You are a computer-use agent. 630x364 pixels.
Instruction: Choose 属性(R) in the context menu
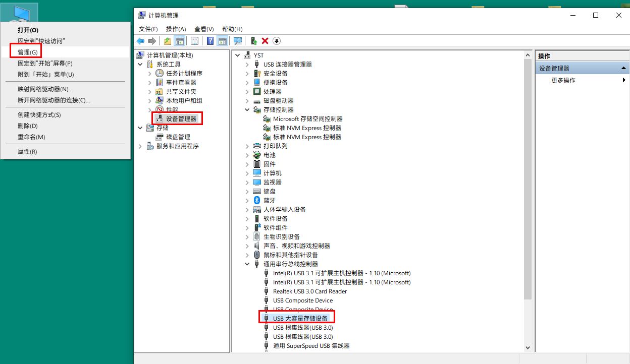[27, 152]
